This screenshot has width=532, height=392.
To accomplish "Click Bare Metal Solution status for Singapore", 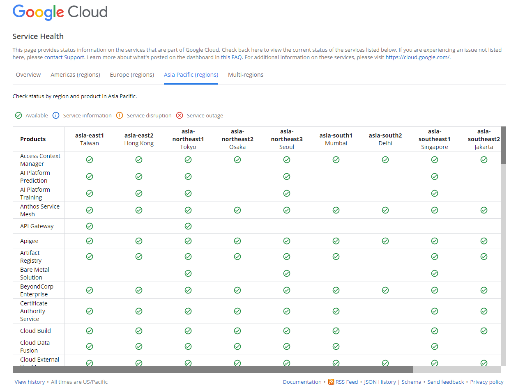I will 435,273.
